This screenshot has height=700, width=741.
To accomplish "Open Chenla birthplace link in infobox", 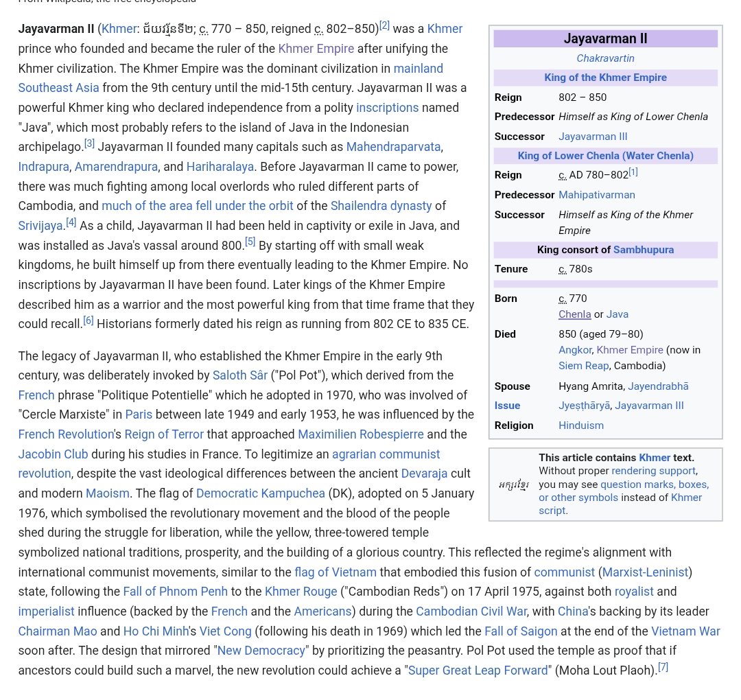I will pos(575,314).
